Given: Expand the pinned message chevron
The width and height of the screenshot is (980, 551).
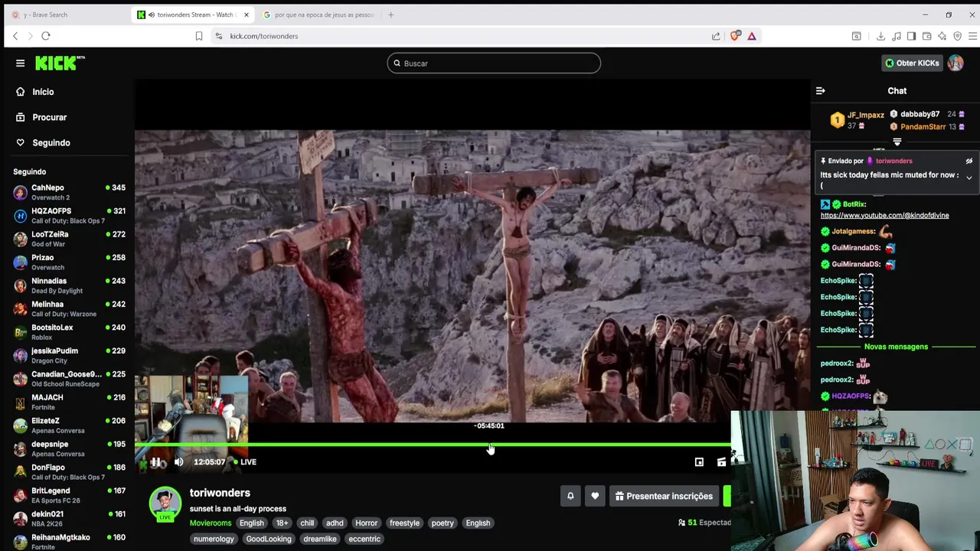Looking at the screenshot, I should pos(969,178).
